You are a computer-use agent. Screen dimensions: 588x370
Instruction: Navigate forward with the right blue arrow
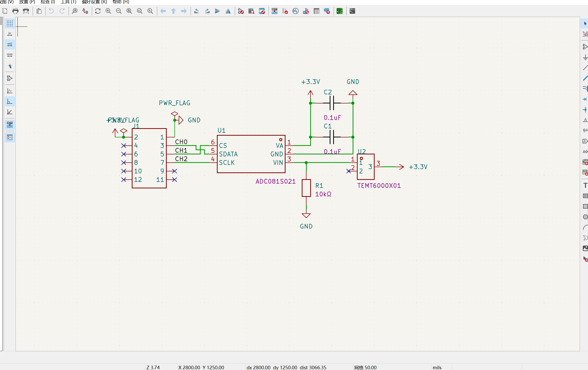pyautogui.click(x=184, y=11)
